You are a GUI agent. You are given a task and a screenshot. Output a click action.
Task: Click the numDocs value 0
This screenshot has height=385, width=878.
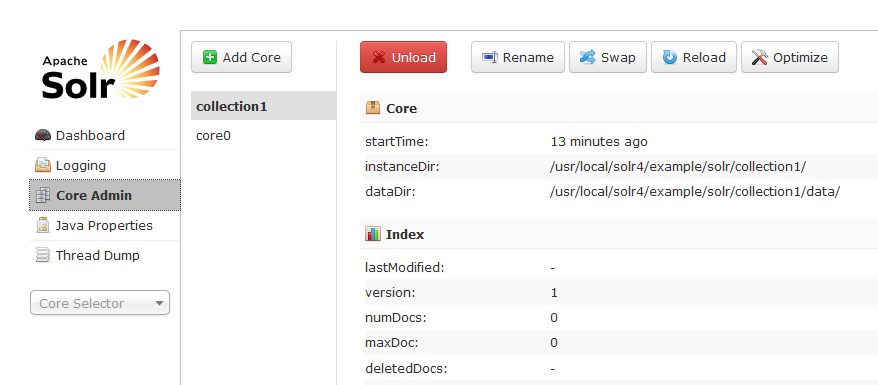coord(554,318)
